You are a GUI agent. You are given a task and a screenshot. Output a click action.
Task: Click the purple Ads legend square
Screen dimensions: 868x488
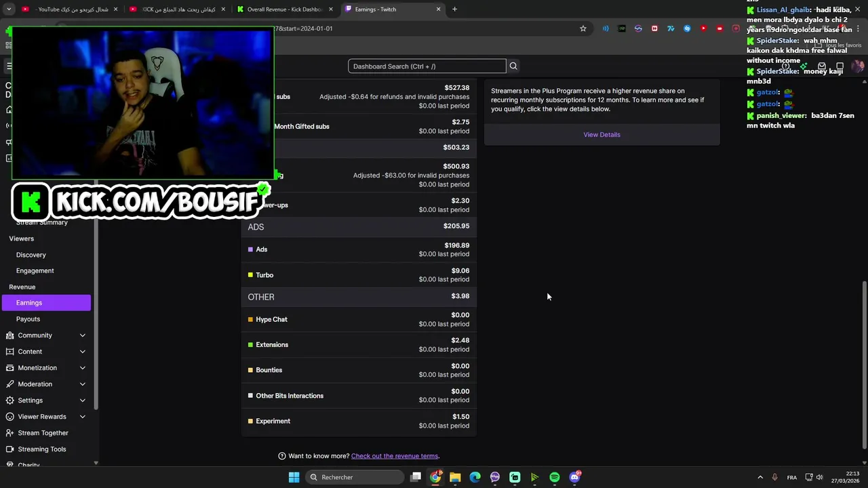pos(250,249)
